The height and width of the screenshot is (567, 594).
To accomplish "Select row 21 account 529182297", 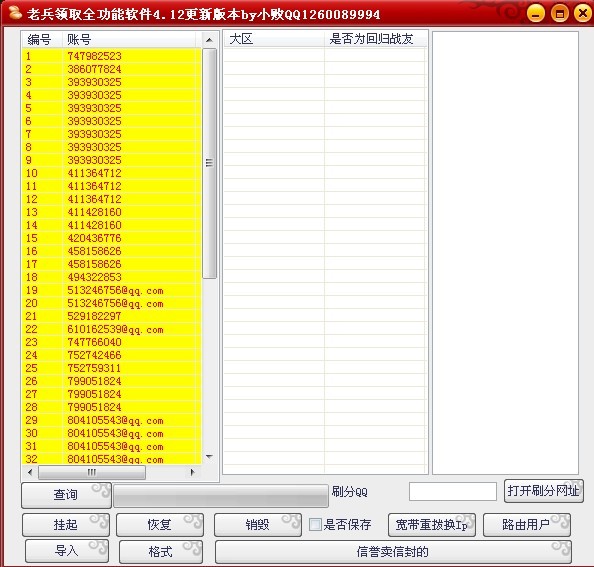I will click(112, 316).
